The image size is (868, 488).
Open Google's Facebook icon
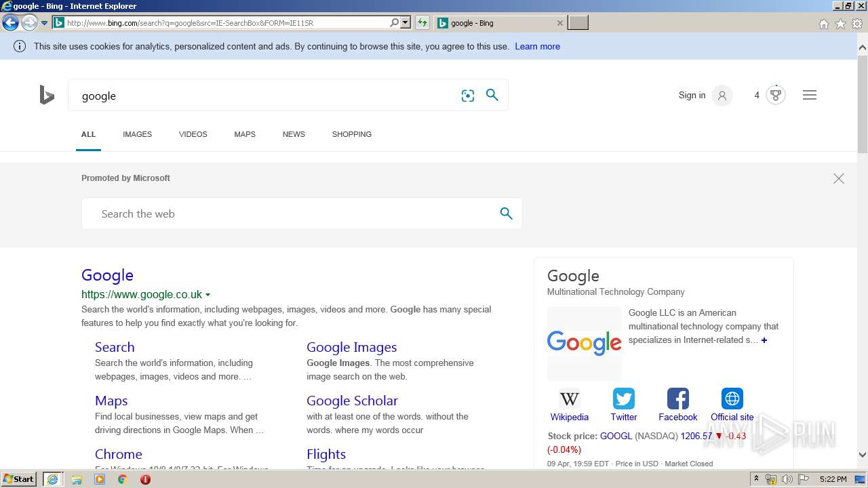coord(678,398)
